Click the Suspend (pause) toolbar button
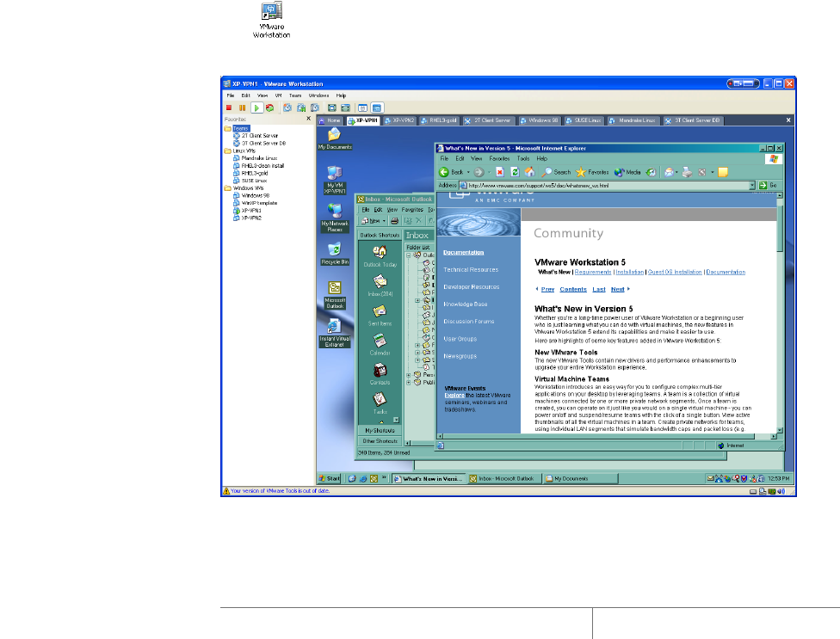Screen dimensions: 840x639 point(242,108)
